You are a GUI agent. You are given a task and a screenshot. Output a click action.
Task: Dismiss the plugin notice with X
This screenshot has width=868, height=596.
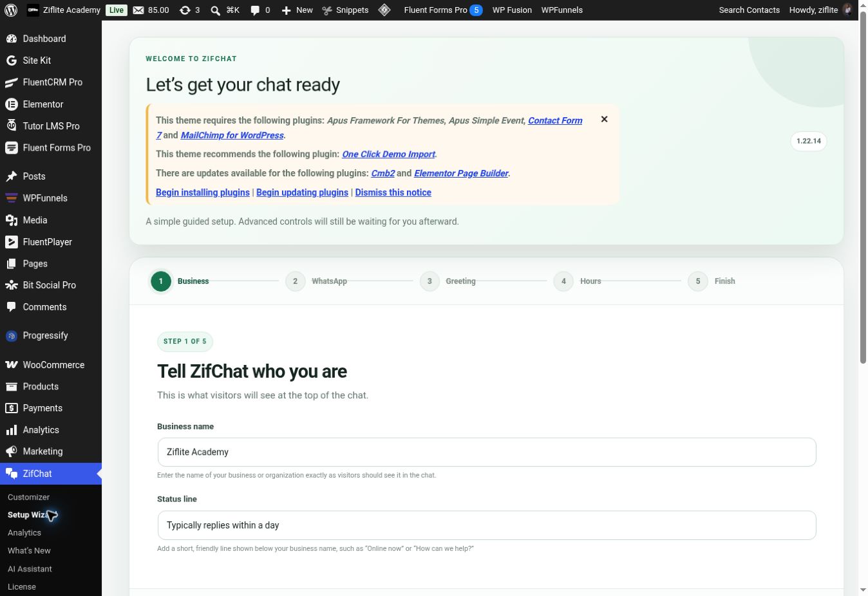point(604,119)
